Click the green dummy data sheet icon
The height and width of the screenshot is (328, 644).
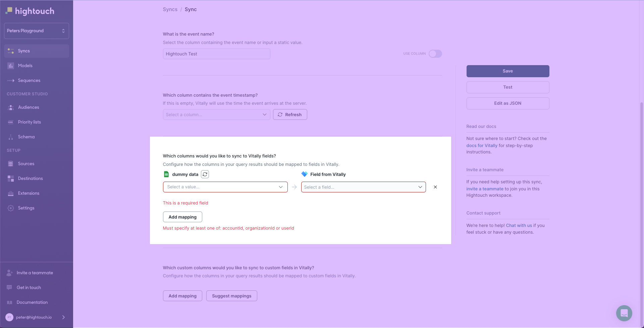[x=166, y=174]
